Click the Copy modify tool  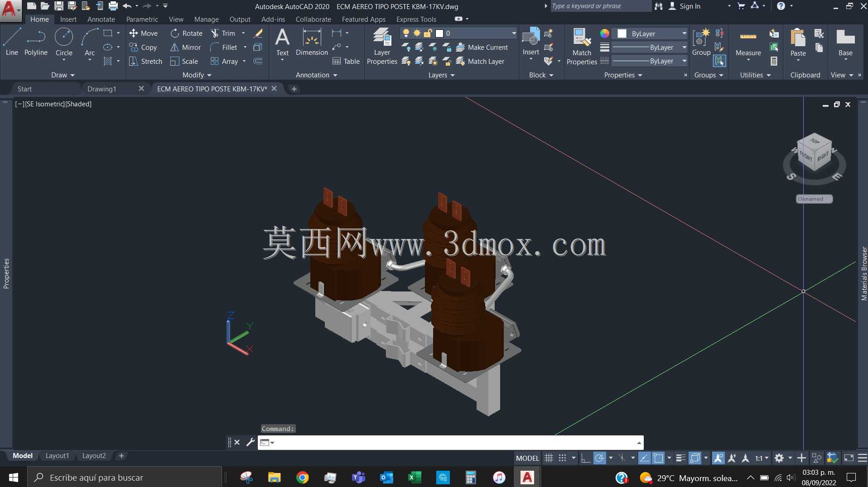[x=143, y=47]
